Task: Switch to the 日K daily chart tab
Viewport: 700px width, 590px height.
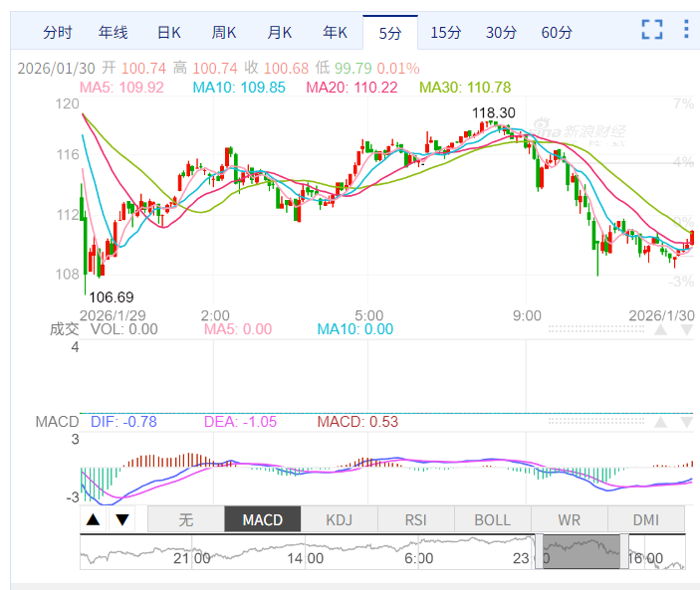Action: [x=169, y=33]
